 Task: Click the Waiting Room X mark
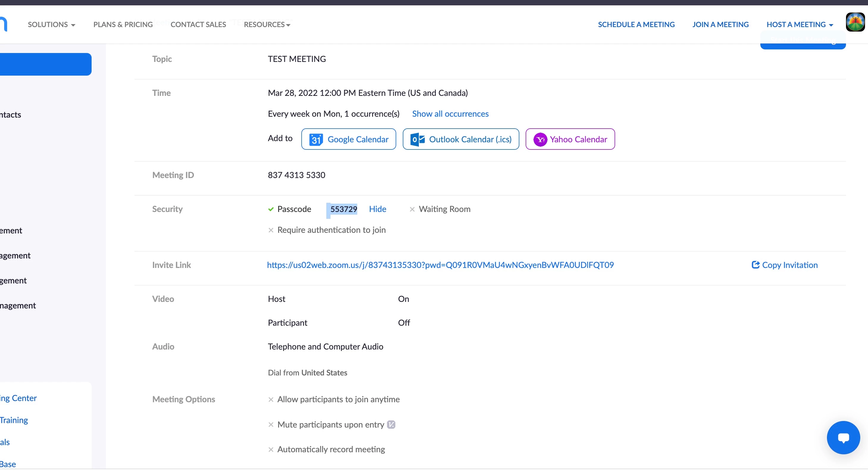tap(412, 209)
